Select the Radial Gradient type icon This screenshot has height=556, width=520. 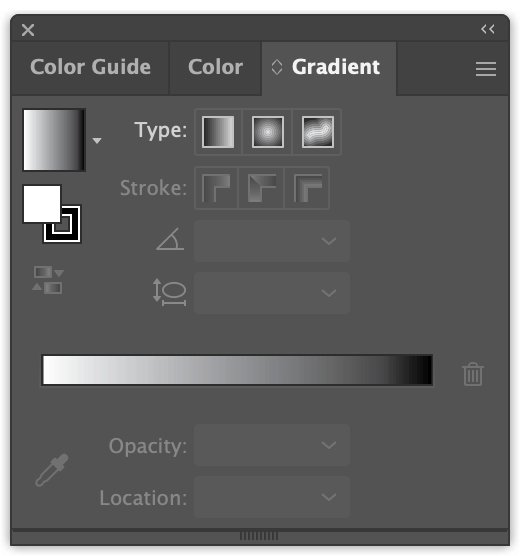pos(268,132)
